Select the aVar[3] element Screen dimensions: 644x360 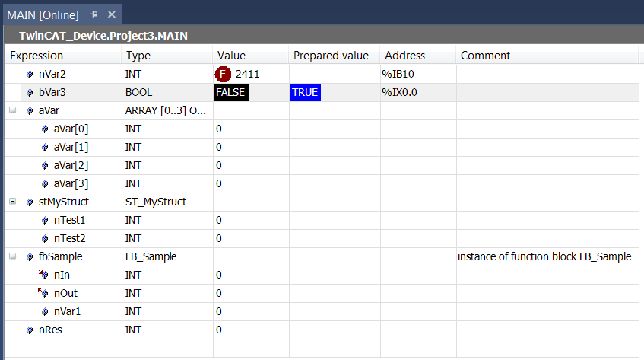tap(71, 183)
